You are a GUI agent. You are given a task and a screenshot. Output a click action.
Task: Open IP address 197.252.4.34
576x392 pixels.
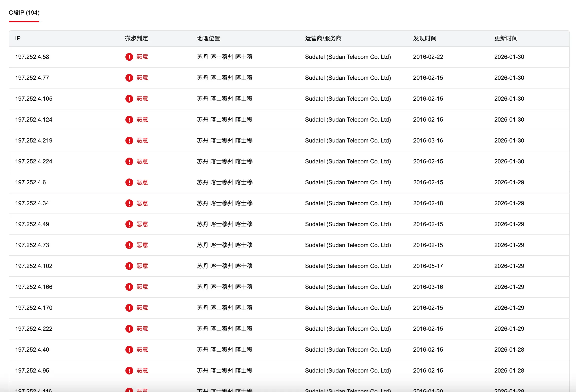[32, 203]
